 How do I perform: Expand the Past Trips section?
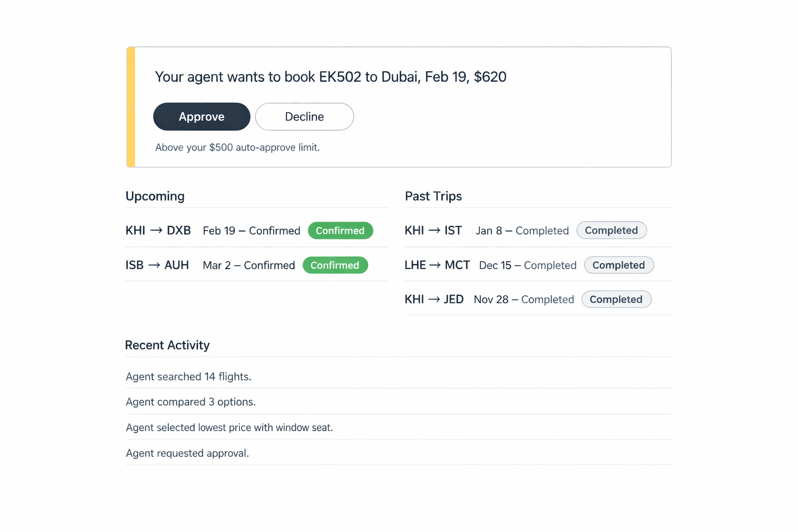click(433, 196)
